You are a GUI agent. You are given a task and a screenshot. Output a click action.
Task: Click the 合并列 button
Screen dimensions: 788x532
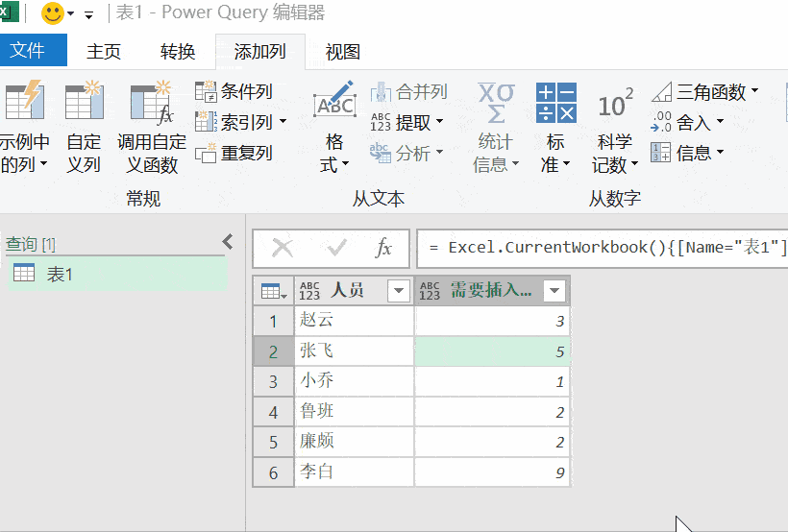click(x=408, y=92)
